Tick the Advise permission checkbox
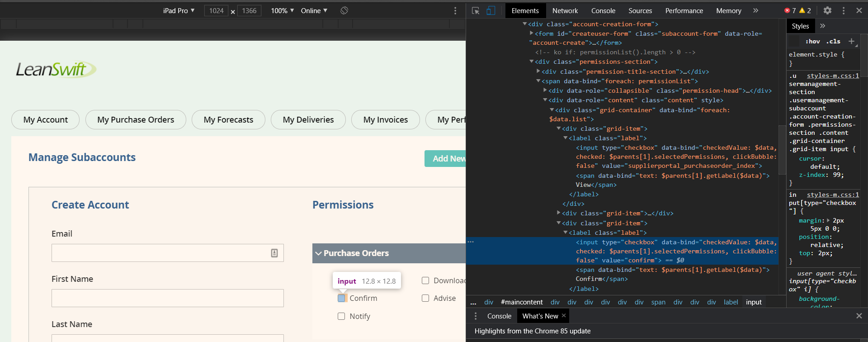The height and width of the screenshot is (342, 868). click(425, 298)
